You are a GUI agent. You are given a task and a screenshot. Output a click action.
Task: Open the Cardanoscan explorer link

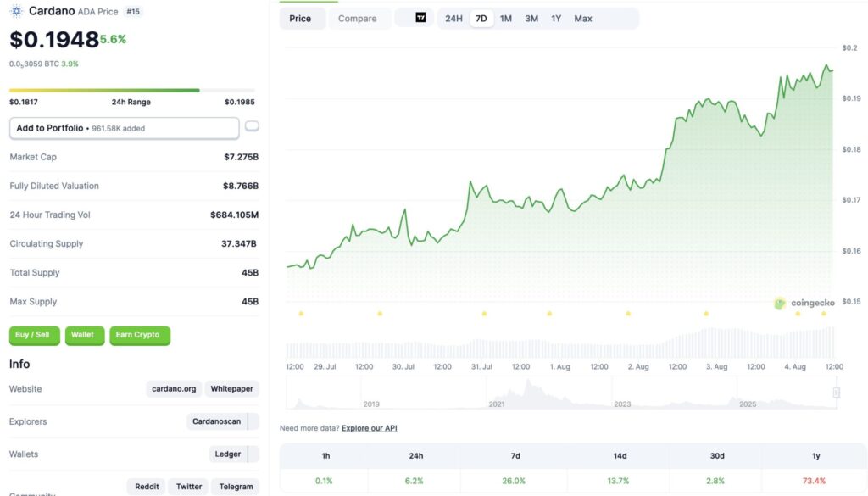[x=216, y=421]
